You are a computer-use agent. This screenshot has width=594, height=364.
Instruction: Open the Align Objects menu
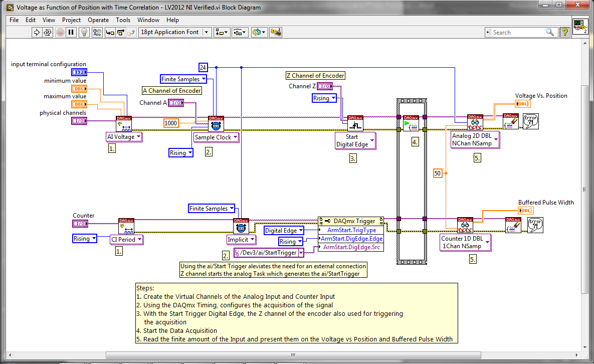[222, 32]
